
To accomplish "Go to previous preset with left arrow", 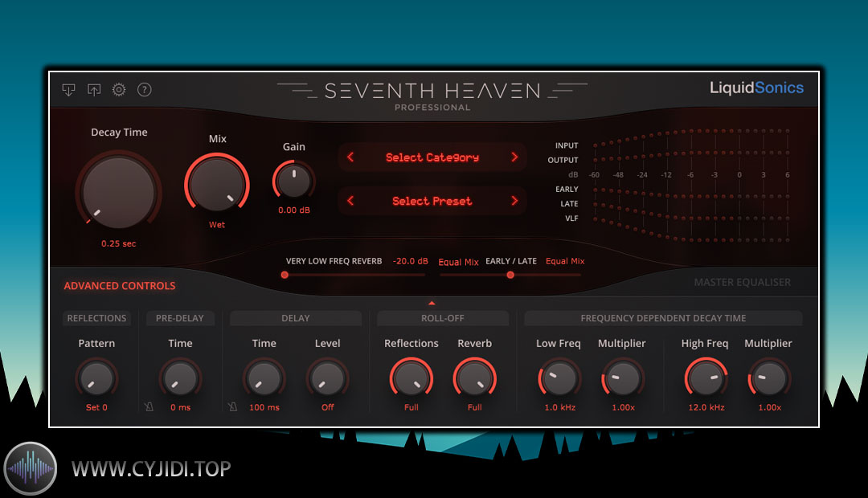I will pos(350,201).
